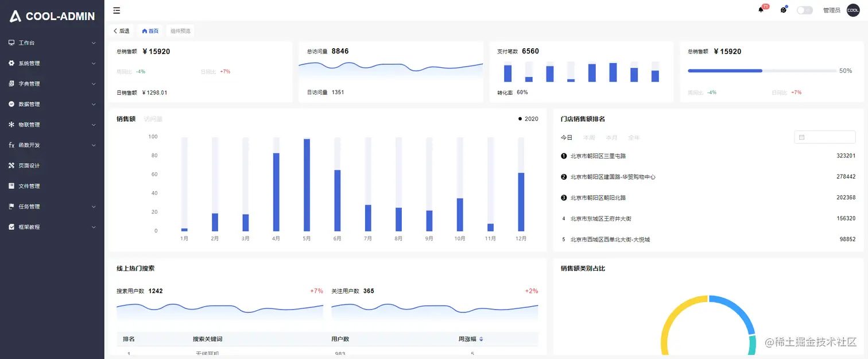Click the 工作台 monitor icon in sidebar
Image resolution: width=868 pixels, height=359 pixels.
click(x=11, y=43)
